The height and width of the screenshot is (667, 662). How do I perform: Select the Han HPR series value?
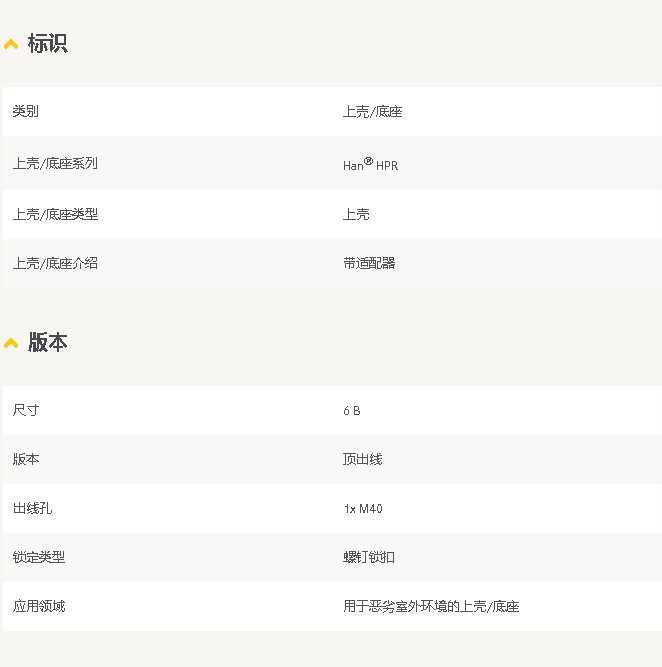click(x=371, y=164)
